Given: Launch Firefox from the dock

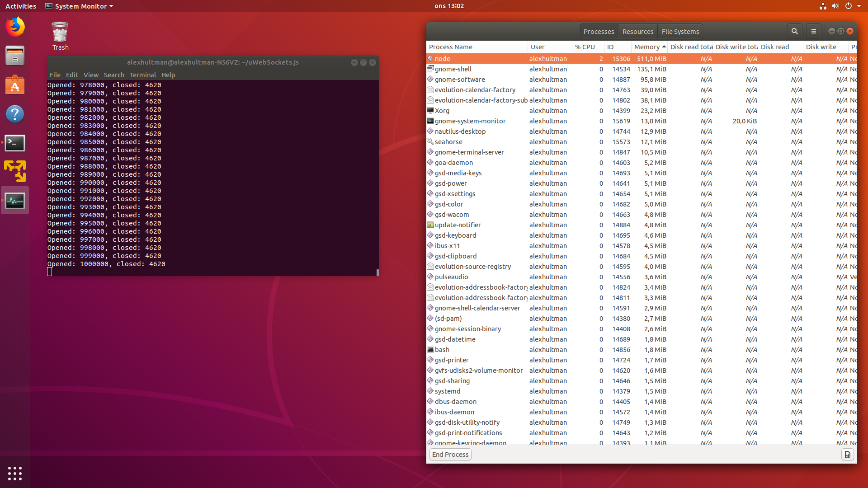Looking at the screenshot, I should (15, 27).
